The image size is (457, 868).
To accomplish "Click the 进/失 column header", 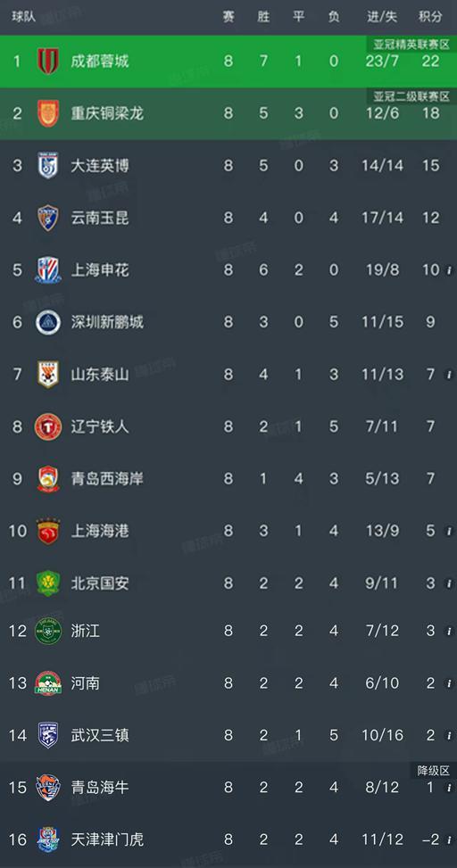I will point(382,17).
